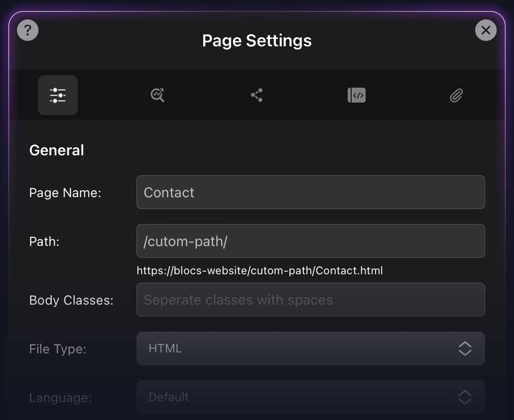Select the Page Name field showing Contact
This screenshot has width=514, height=420.
pos(311,192)
